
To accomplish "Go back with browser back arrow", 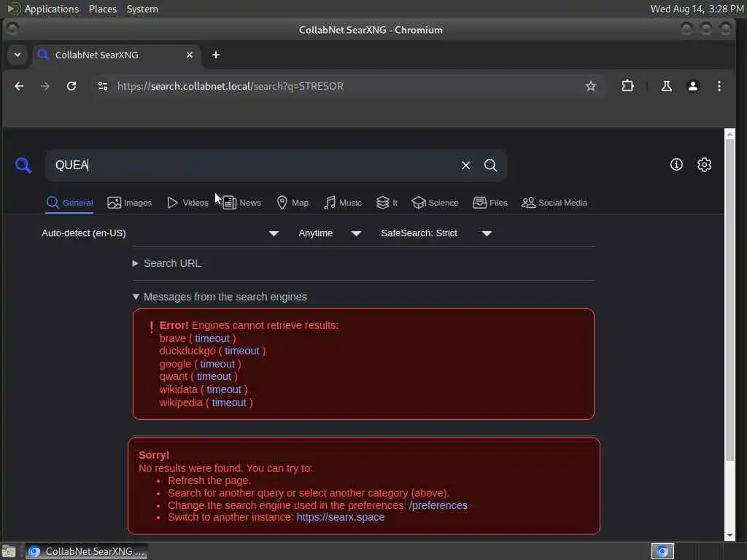I will (19, 86).
